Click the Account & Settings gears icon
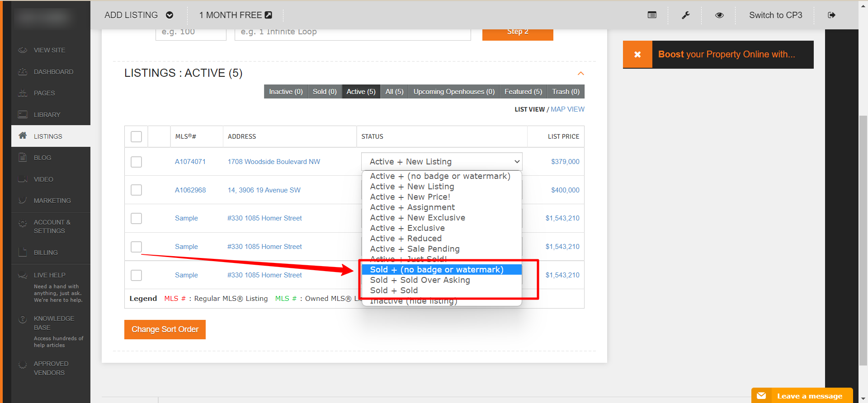Screen dimensions: 868x403 click(23, 223)
